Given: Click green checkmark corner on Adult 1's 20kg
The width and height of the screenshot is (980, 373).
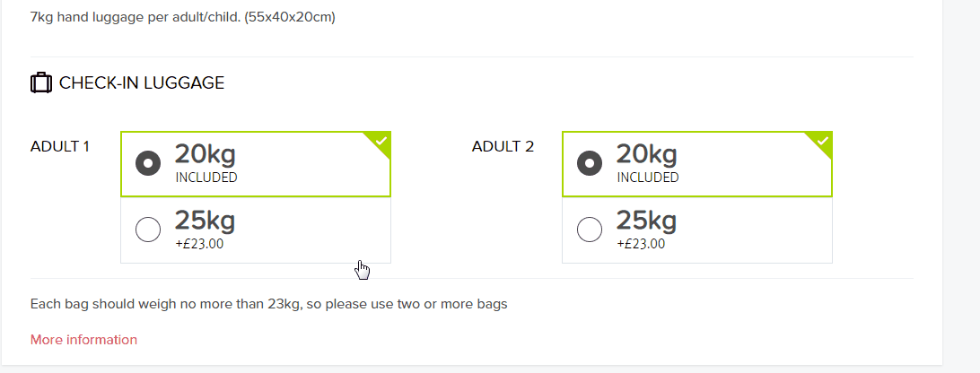Looking at the screenshot, I should tap(381, 142).
